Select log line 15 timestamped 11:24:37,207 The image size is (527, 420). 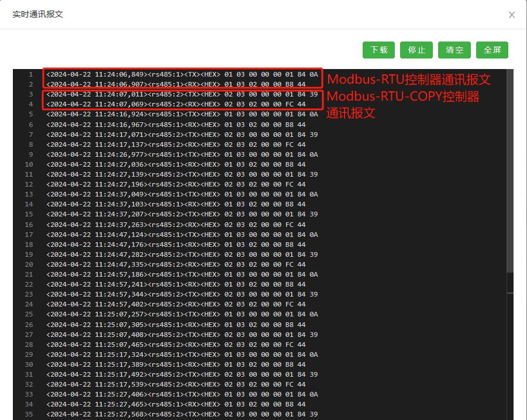pos(182,214)
